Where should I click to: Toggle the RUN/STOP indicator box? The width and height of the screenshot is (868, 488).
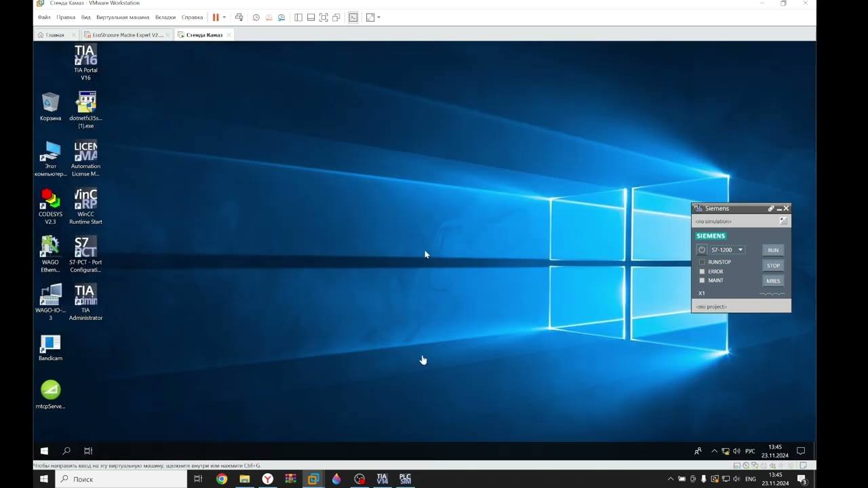702,262
